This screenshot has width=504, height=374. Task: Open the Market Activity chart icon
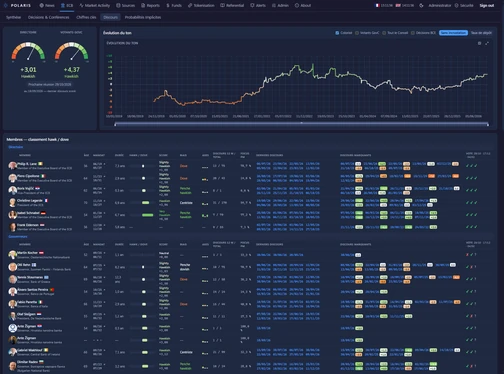pos(81,5)
